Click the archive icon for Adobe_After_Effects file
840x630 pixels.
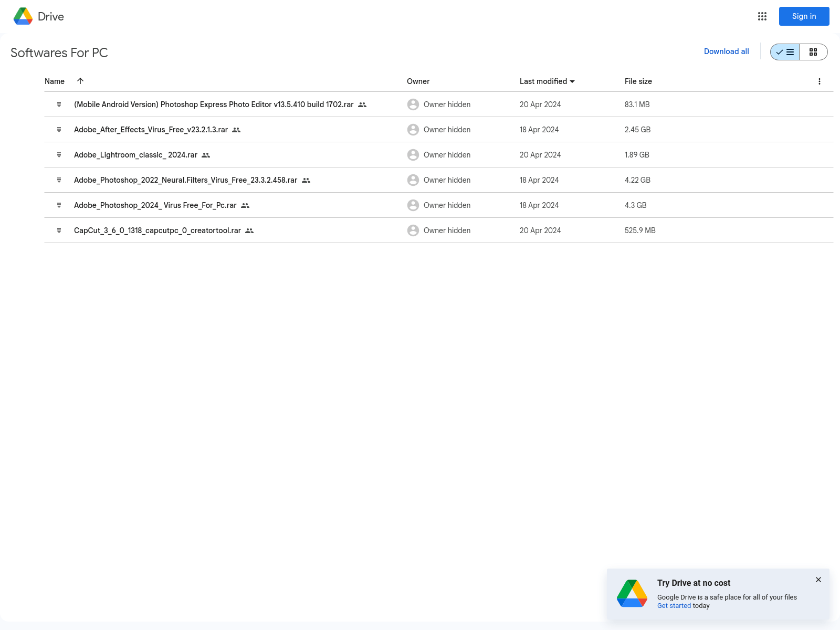59,130
